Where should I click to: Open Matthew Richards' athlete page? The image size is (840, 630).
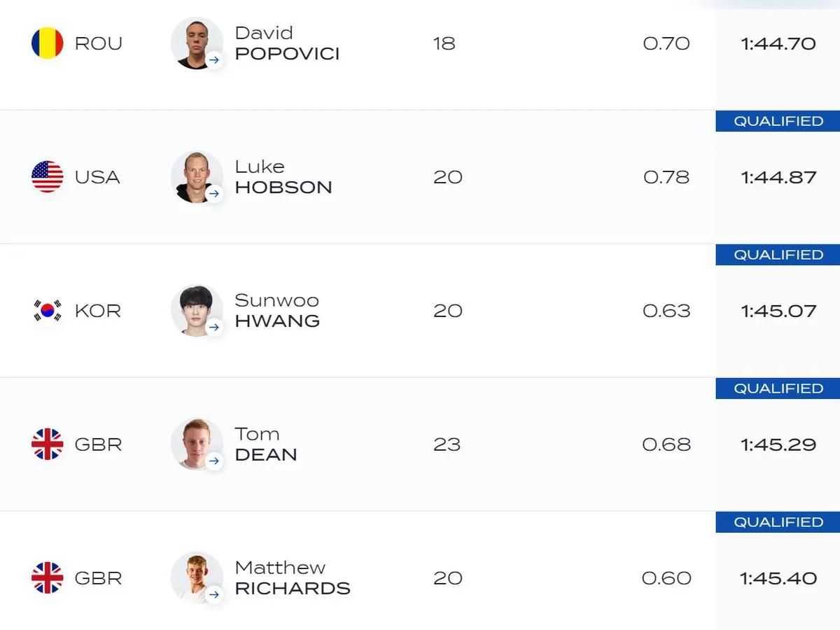coord(292,578)
